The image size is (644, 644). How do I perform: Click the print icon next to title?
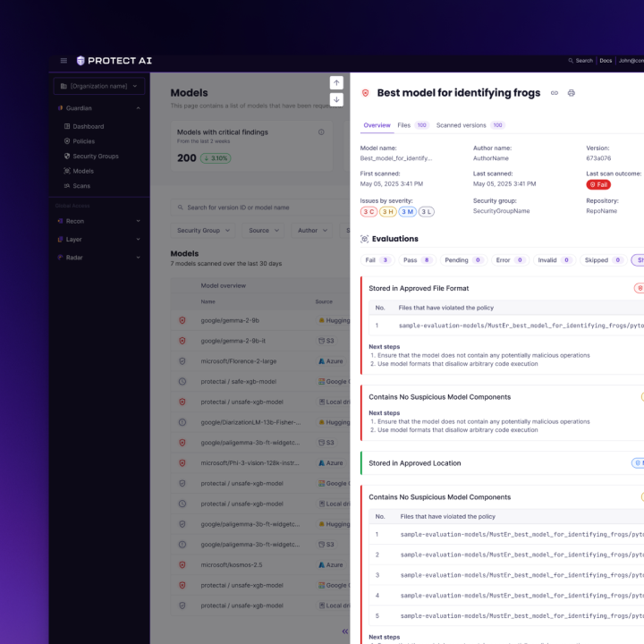click(x=572, y=93)
